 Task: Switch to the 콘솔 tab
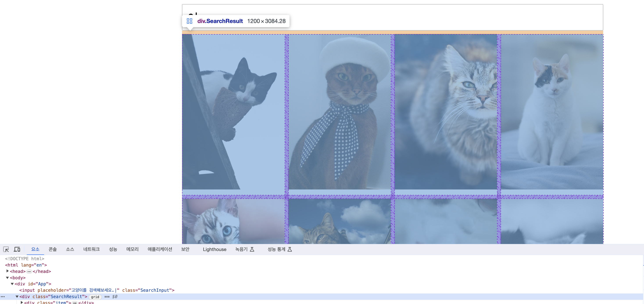click(52, 249)
